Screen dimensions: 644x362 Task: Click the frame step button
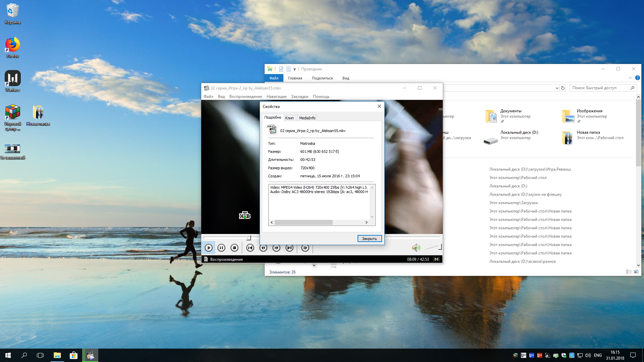(x=305, y=248)
